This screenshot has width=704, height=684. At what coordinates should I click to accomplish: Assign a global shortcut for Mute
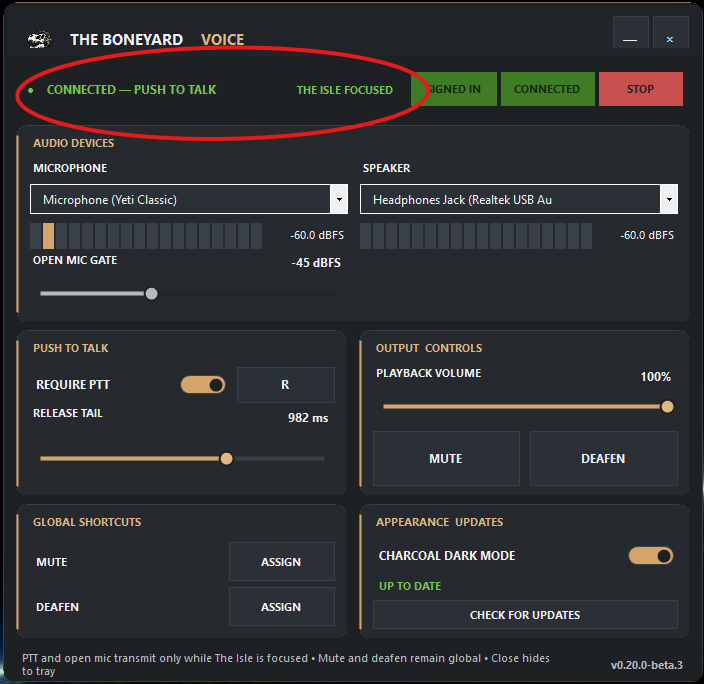282,561
